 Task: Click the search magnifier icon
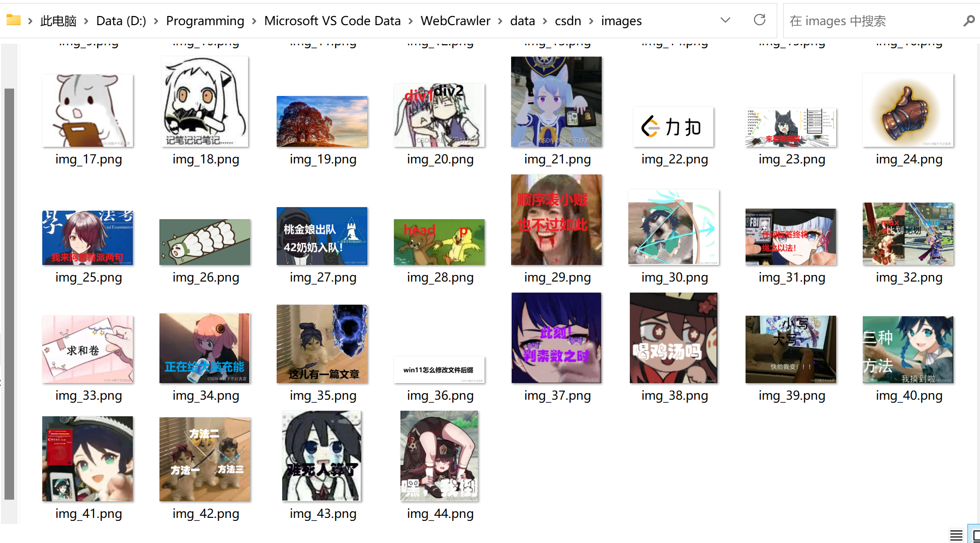coord(969,21)
